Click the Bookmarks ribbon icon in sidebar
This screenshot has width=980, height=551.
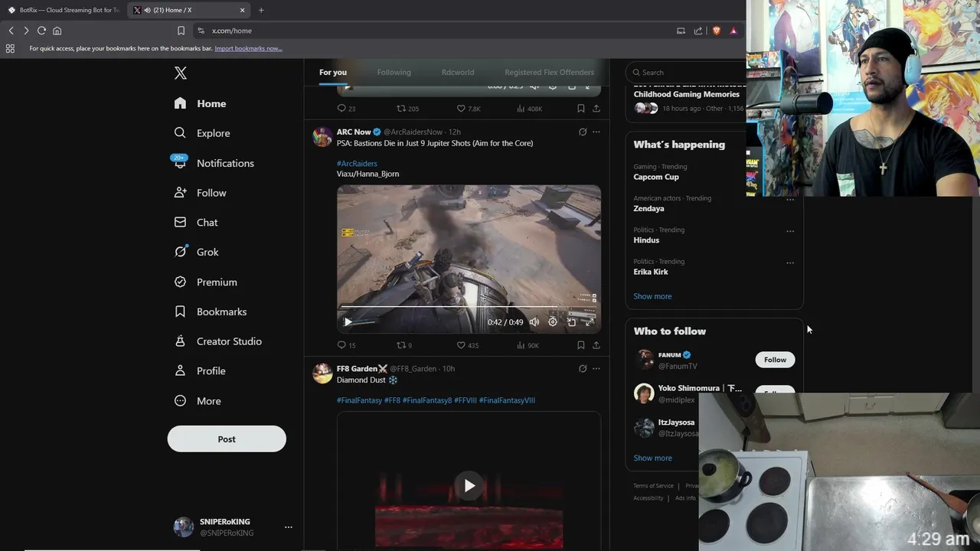[180, 311]
